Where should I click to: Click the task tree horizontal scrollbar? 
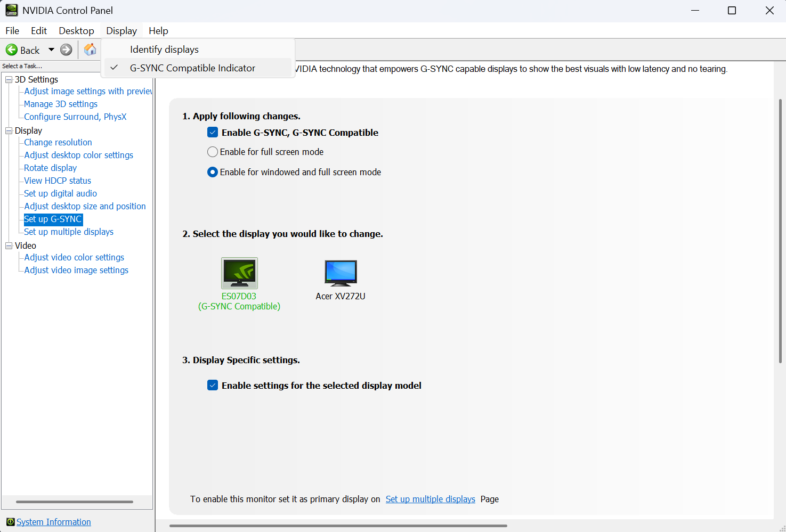[x=75, y=502]
